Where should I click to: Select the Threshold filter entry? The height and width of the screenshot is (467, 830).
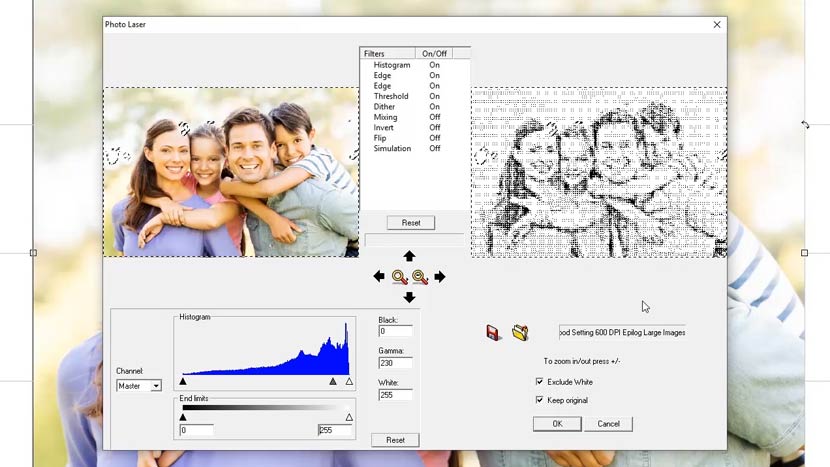coord(391,96)
